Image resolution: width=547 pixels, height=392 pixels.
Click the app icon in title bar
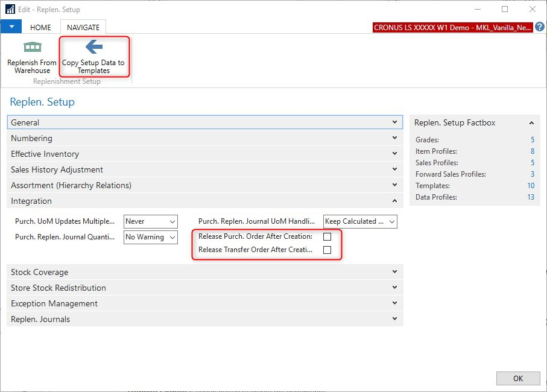pyautogui.click(x=10, y=10)
